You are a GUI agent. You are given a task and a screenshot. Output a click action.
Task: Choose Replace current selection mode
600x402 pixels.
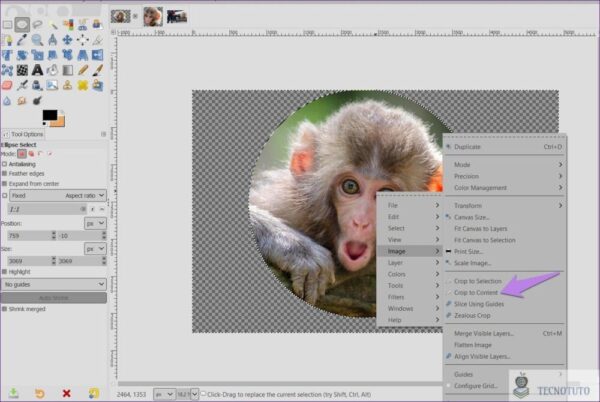click(22, 154)
